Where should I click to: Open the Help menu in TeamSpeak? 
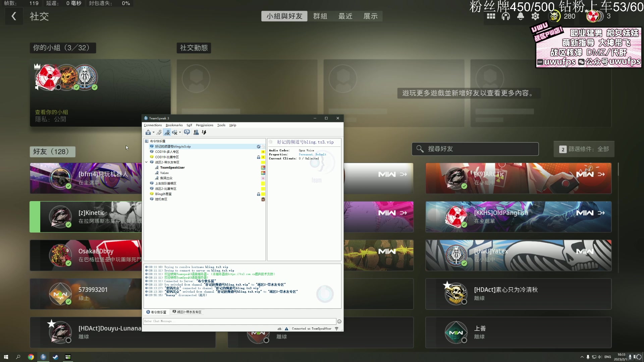coord(233,125)
